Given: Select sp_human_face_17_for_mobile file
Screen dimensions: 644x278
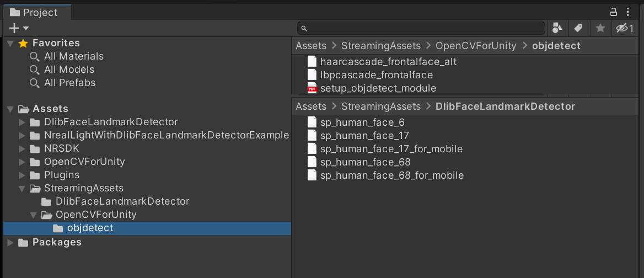Looking at the screenshot, I should (x=391, y=148).
